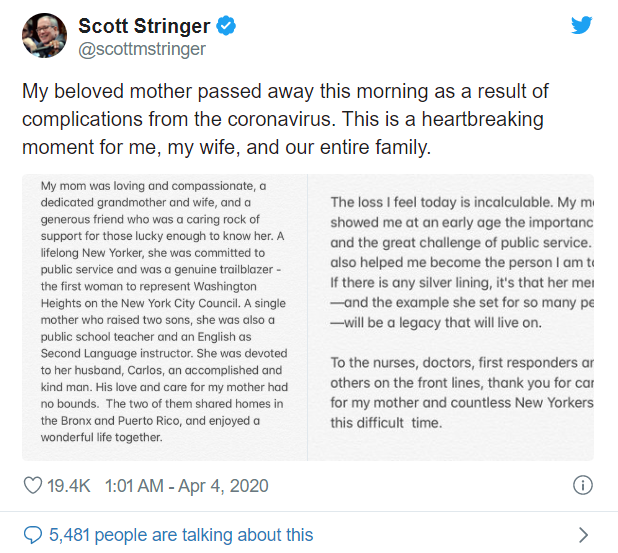618x553 pixels.
Task: Expand conversation with the right chevron arrow
Action: pos(583,534)
